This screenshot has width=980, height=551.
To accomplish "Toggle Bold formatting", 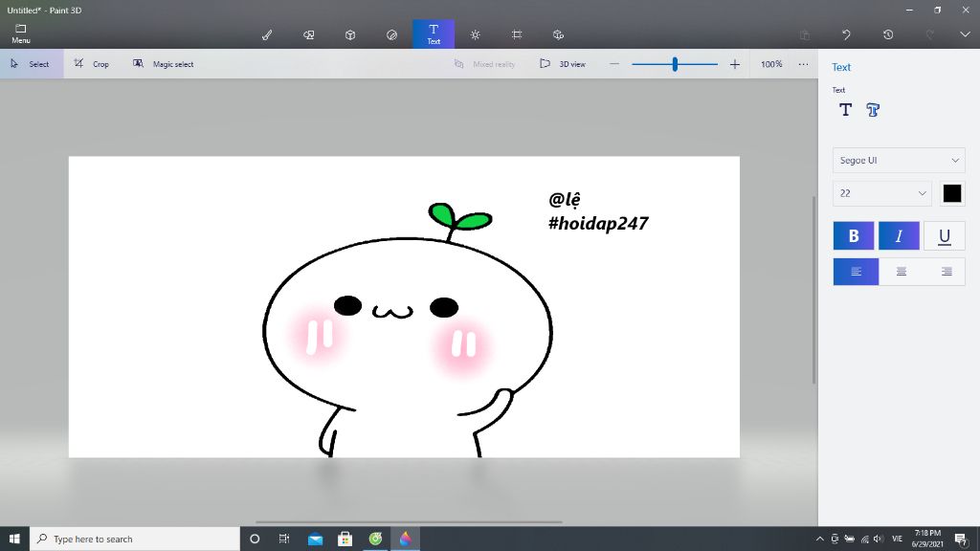I will pos(854,235).
